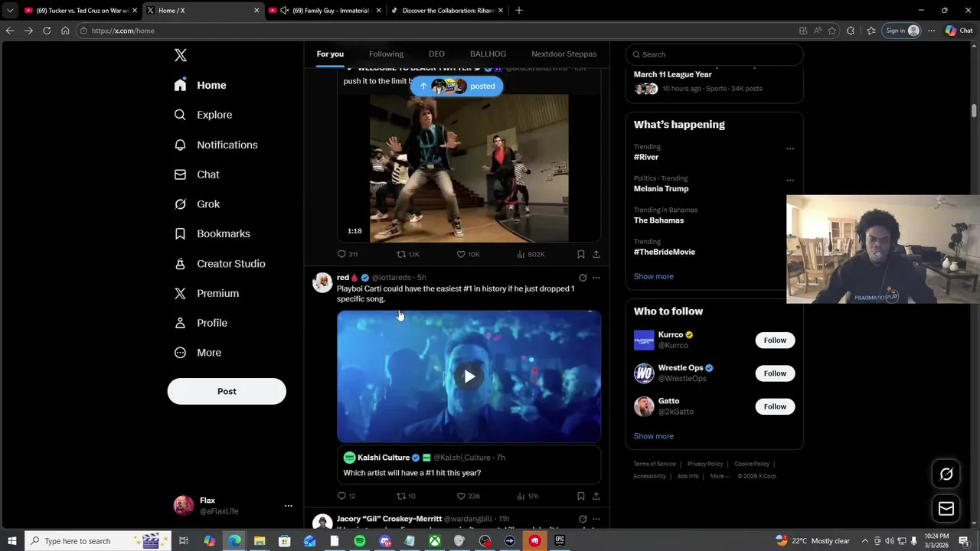Switch to the Following tab

(386, 54)
